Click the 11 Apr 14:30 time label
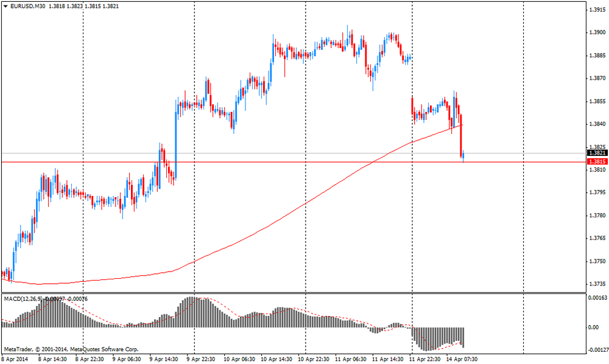The width and height of the screenshot is (609, 364). pos(388,359)
